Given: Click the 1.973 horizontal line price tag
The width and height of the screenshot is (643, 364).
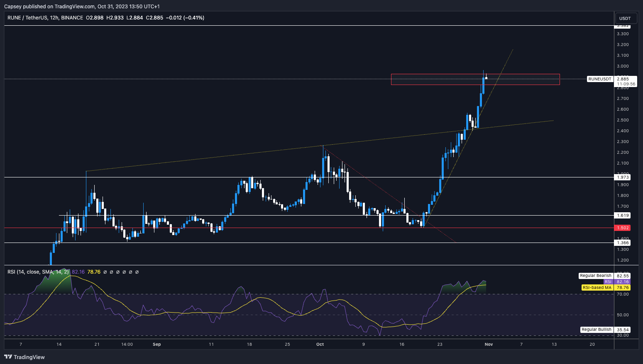Looking at the screenshot, I should 623,177.
